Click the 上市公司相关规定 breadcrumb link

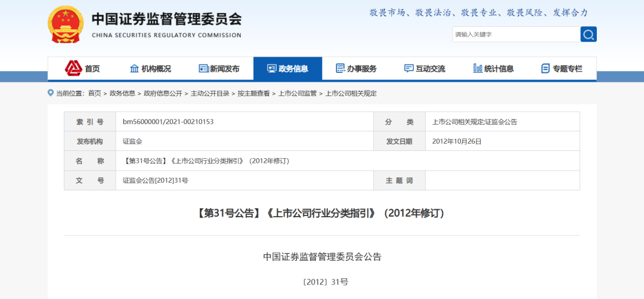click(351, 93)
